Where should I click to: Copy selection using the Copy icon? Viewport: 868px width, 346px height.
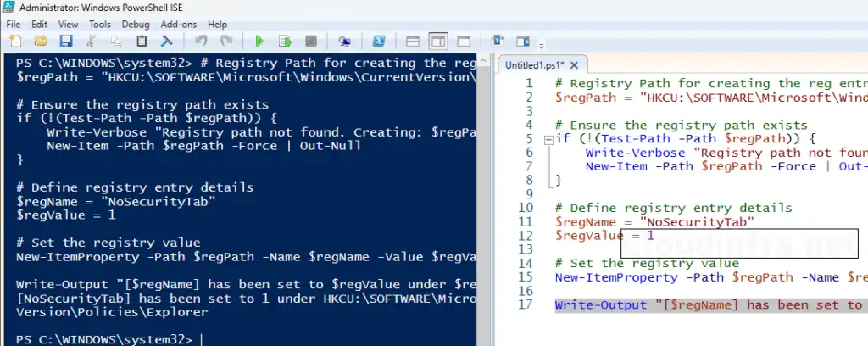click(116, 41)
